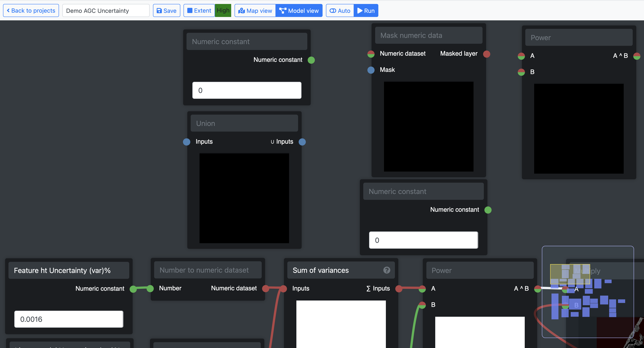Image resolution: width=644 pixels, height=348 pixels.
Task: Click the Mask input socket
Action: [371, 70]
